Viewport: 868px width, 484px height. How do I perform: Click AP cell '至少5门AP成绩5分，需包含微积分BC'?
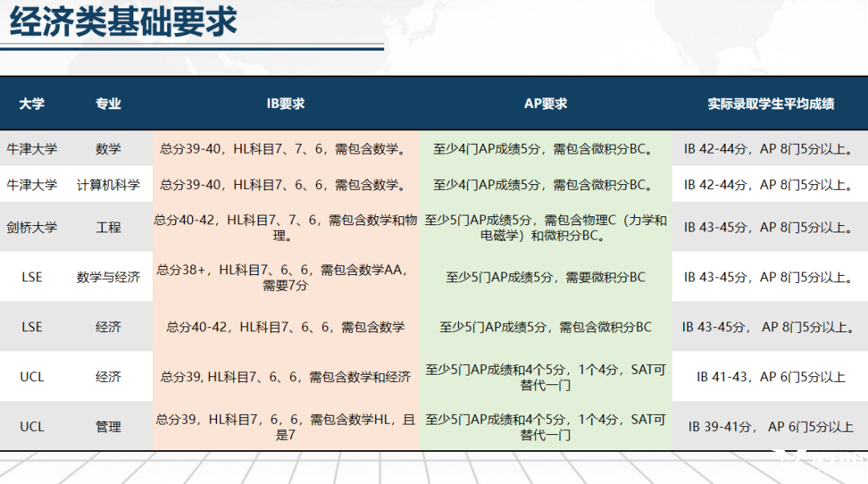pos(546,326)
